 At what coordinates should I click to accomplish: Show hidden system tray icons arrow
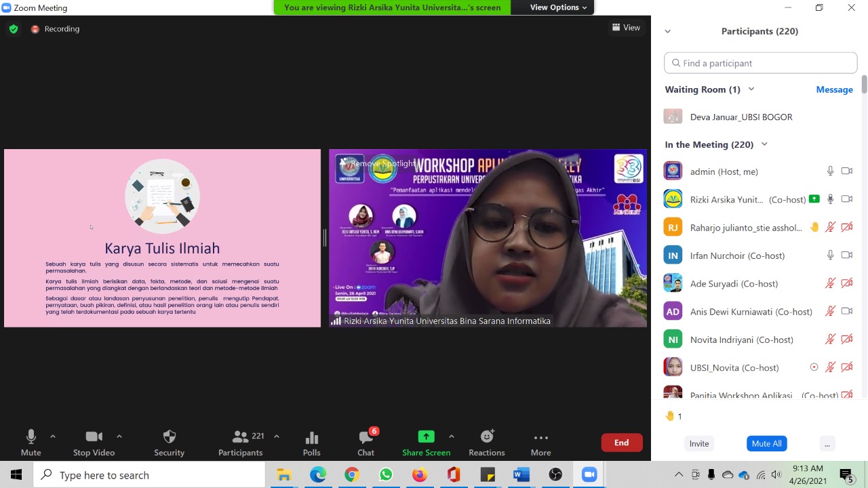(679, 475)
